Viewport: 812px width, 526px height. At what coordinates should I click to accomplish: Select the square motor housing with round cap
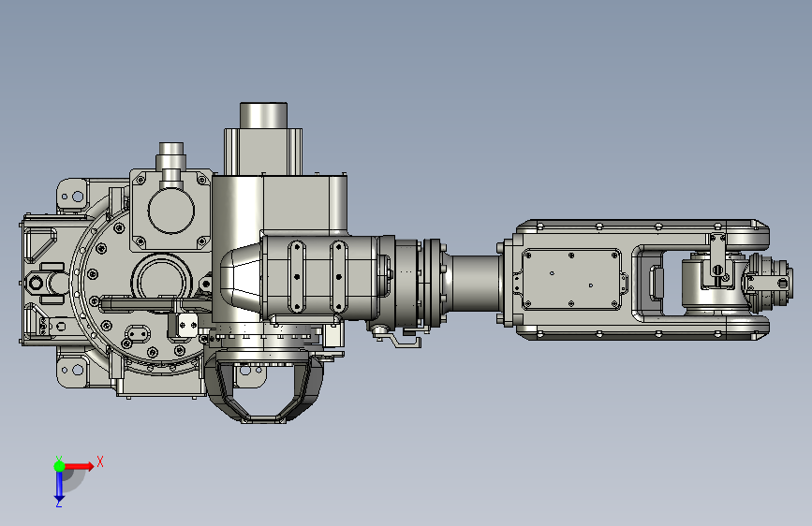pyautogui.click(x=170, y=211)
